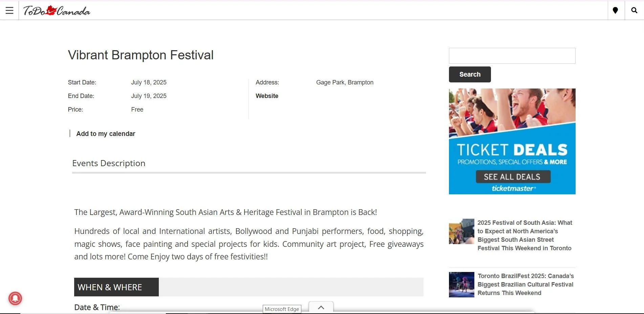
Task: Click the ToDoCanada logo
Action: click(x=57, y=11)
